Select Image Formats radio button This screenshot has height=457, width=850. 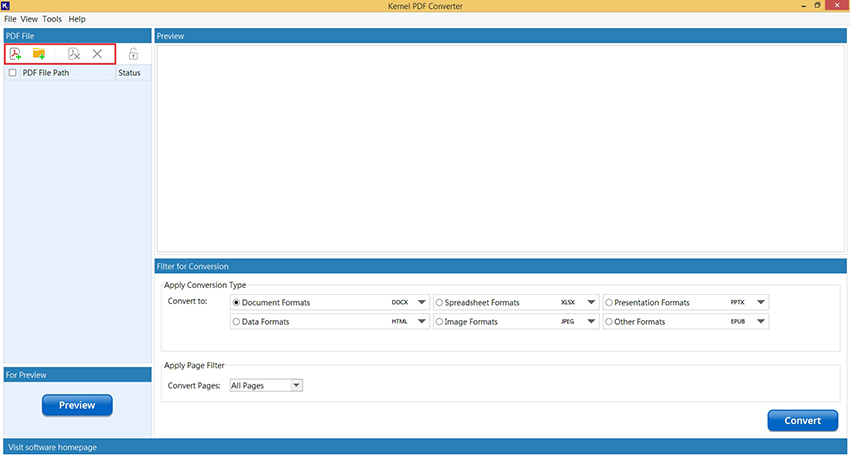click(x=439, y=321)
